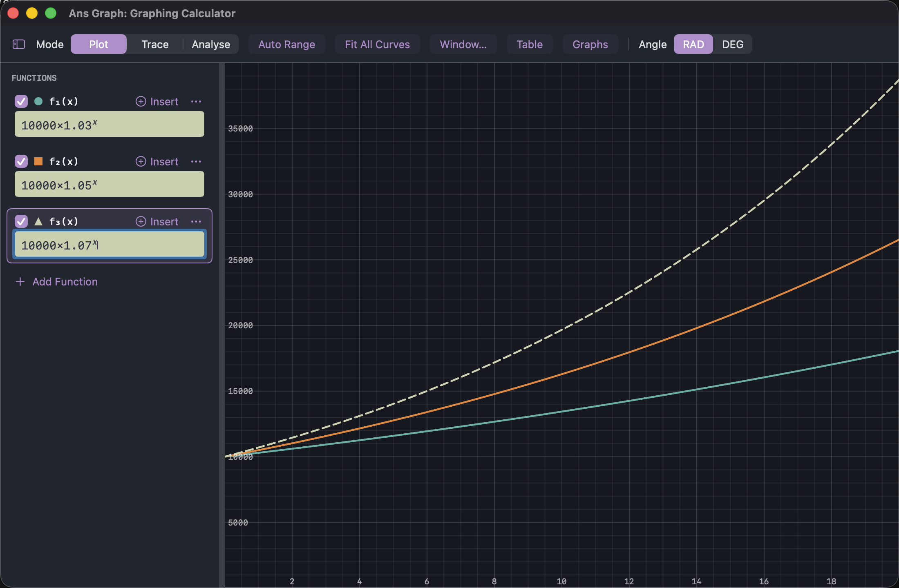Maximize the Ans Graph window
Viewport: 899px width, 588px height.
(51, 13)
